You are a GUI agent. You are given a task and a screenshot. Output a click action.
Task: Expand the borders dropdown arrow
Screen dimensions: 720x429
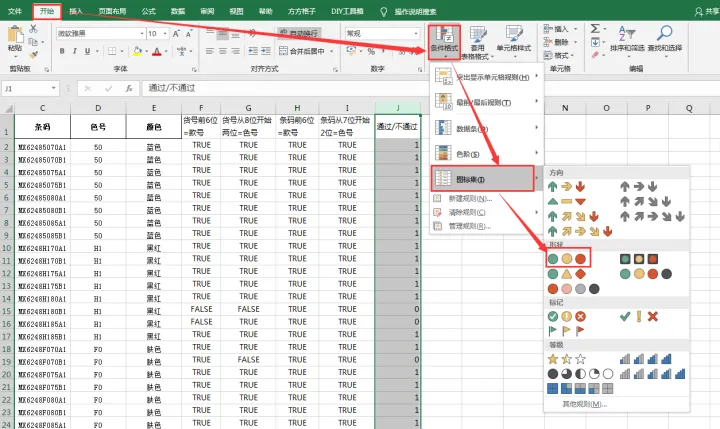[122, 51]
